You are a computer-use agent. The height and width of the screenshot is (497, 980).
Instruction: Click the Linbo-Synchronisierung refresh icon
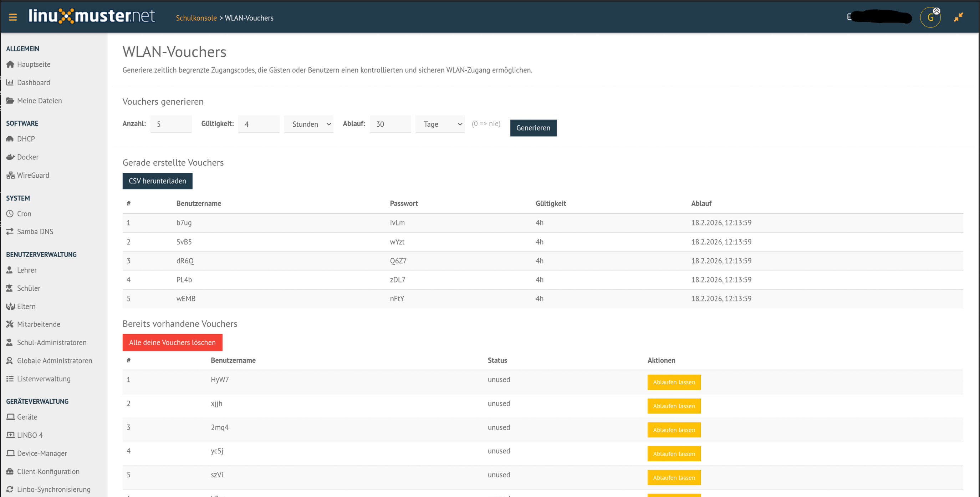tap(10, 490)
